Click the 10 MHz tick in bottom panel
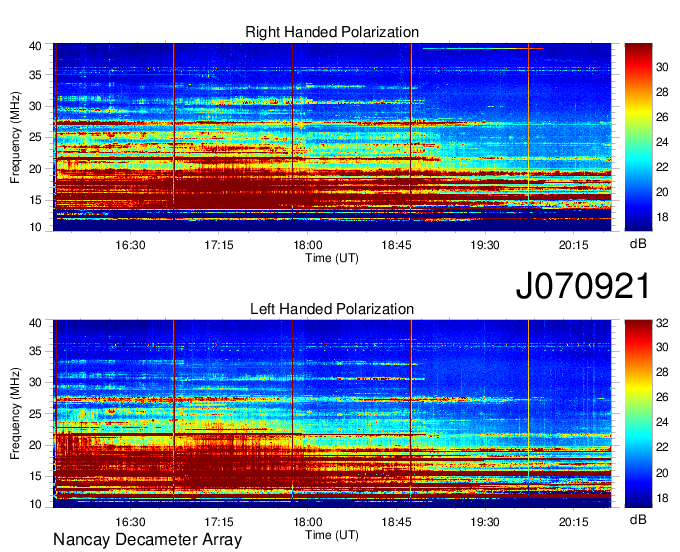 (x=36, y=504)
